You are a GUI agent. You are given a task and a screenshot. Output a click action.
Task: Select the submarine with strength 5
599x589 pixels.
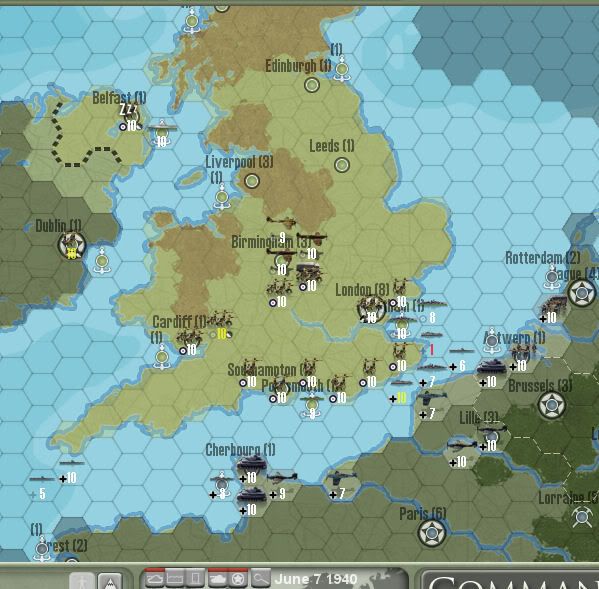42,479
